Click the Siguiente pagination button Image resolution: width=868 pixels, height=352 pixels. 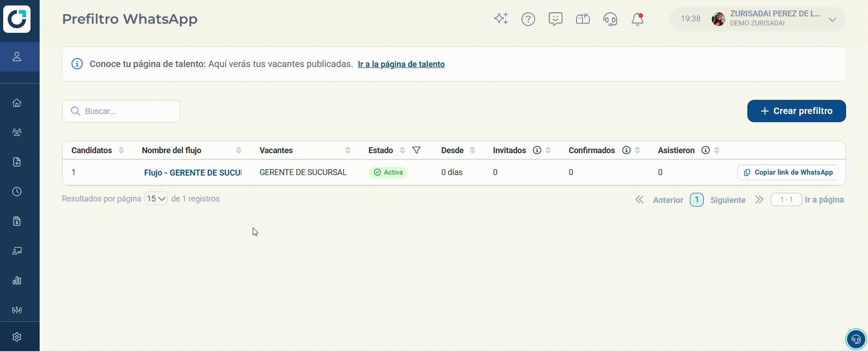pyautogui.click(x=728, y=200)
